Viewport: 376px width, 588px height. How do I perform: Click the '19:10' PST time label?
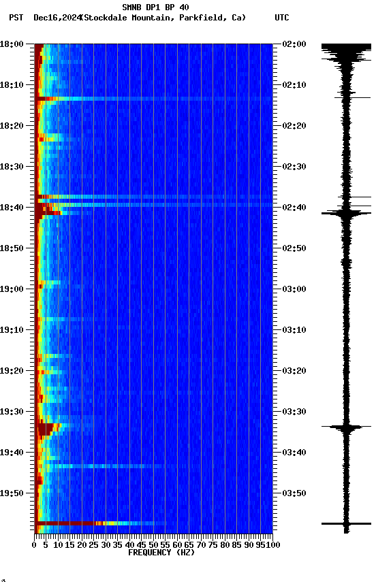tap(12, 330)
